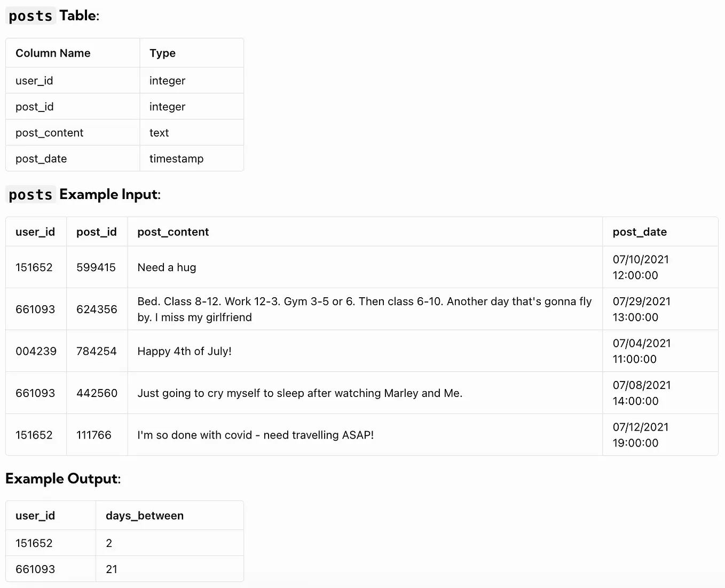Click user_id 004239 cell
Screen dimensions: 725x588
pos(36,351)
